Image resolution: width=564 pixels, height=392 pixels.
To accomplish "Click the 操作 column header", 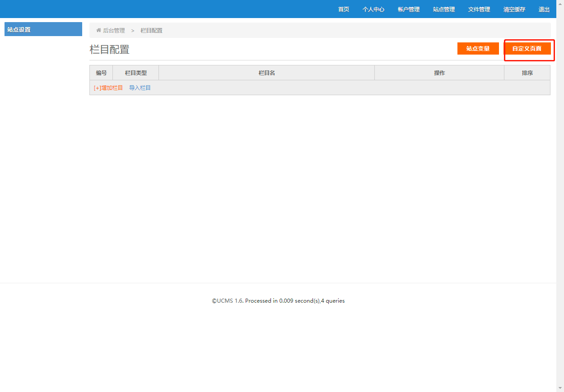I will (x=439, y=73).
